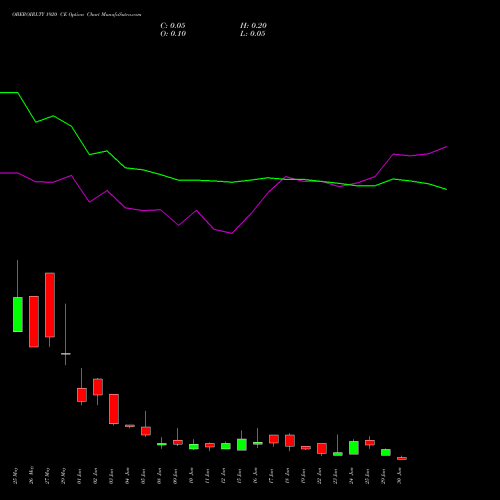500x500 pixels.
Task: Click the 01 Jun date label
Action: (x=79, y=476)
